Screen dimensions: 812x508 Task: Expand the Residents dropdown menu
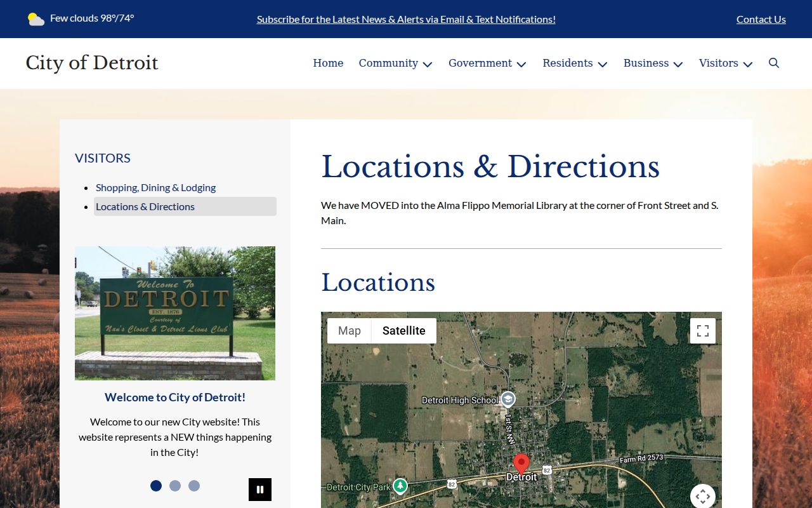(575, 63)
